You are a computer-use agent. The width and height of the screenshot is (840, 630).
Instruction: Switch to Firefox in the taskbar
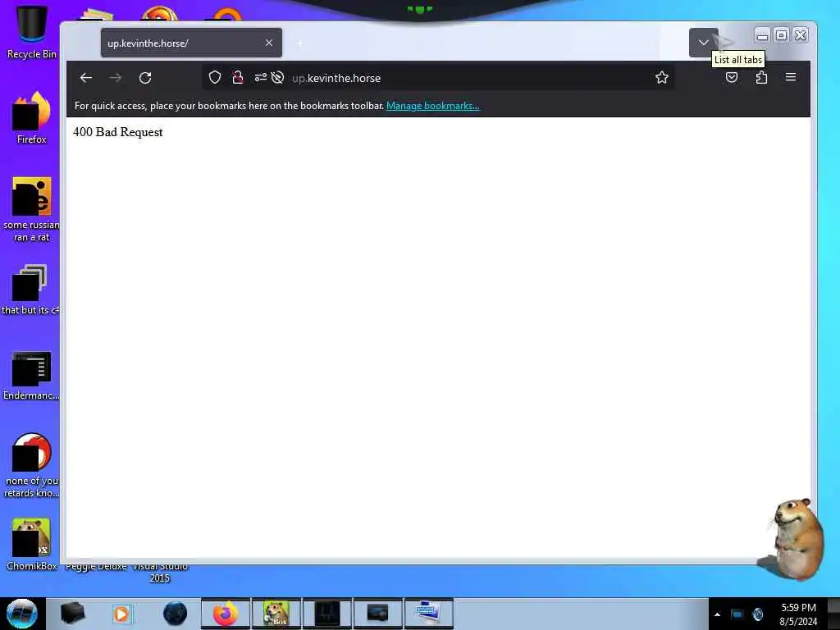coord(226,614)
